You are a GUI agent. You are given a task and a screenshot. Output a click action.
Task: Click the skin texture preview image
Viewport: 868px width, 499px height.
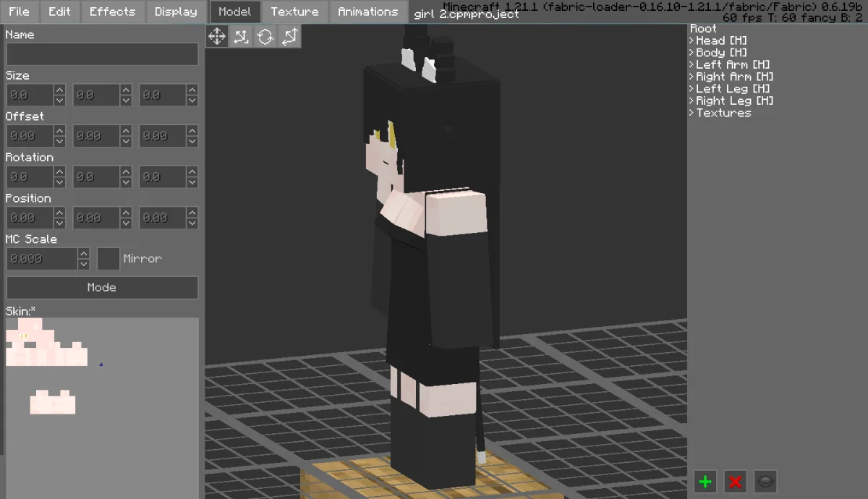tap(102, 409)
